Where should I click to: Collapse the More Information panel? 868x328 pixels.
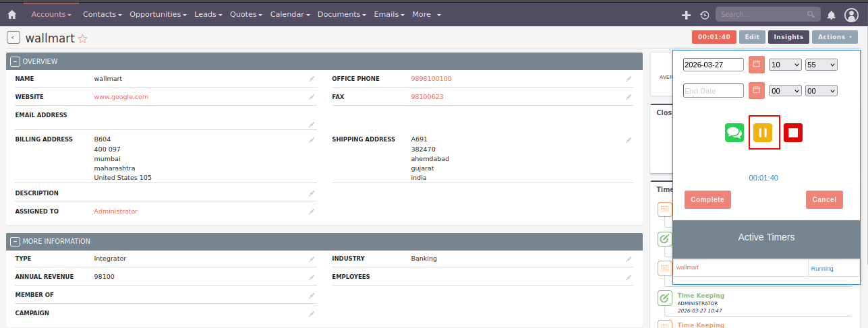click(x=16, y=241)
